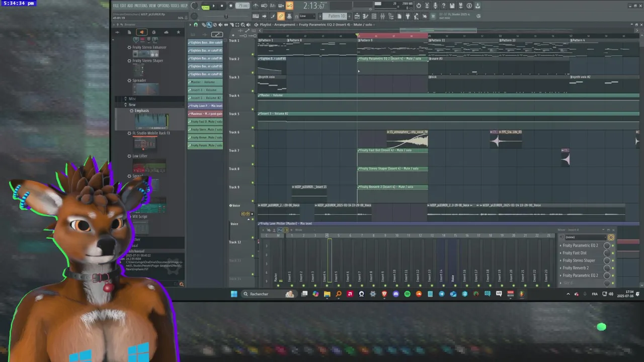Viewport: 644px width, 362px height.
Task: Click the Play button in transport
Action: click(x=214, y=6)
